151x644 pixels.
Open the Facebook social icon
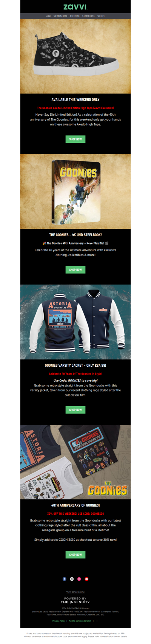tap(64, 579)
